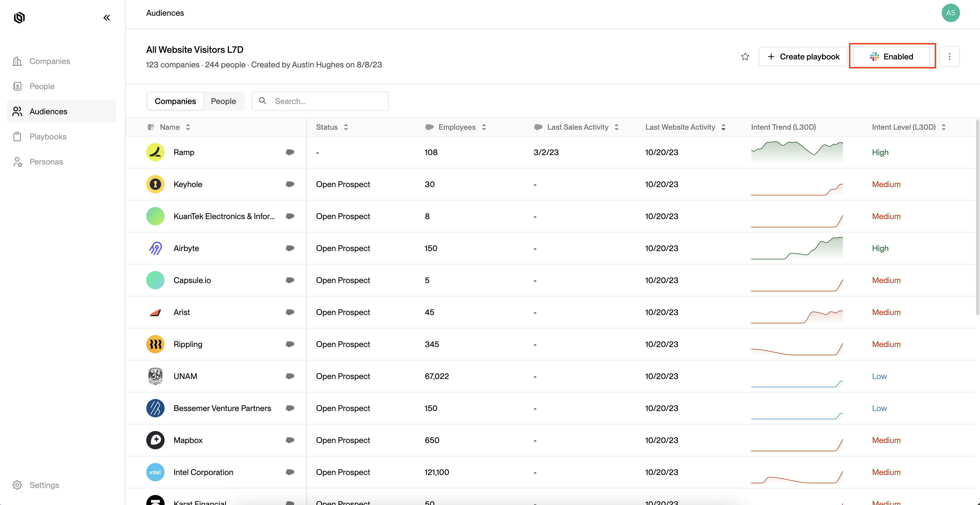Sort by the Name column
Screen dimensions: 980x505
pos(188,127)
